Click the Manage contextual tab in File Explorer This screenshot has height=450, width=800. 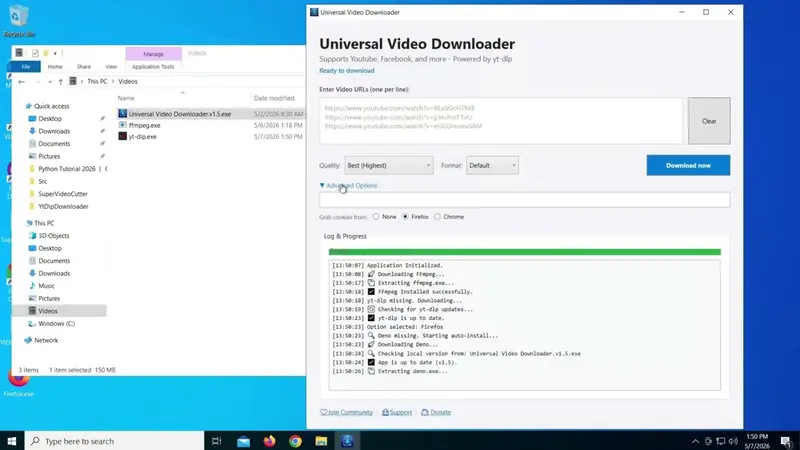tap(154, 54)
